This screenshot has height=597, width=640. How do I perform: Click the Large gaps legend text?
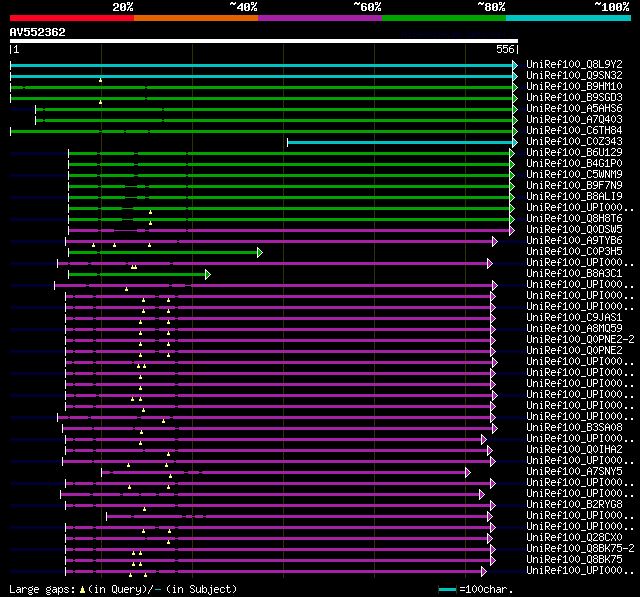point(42,589)
